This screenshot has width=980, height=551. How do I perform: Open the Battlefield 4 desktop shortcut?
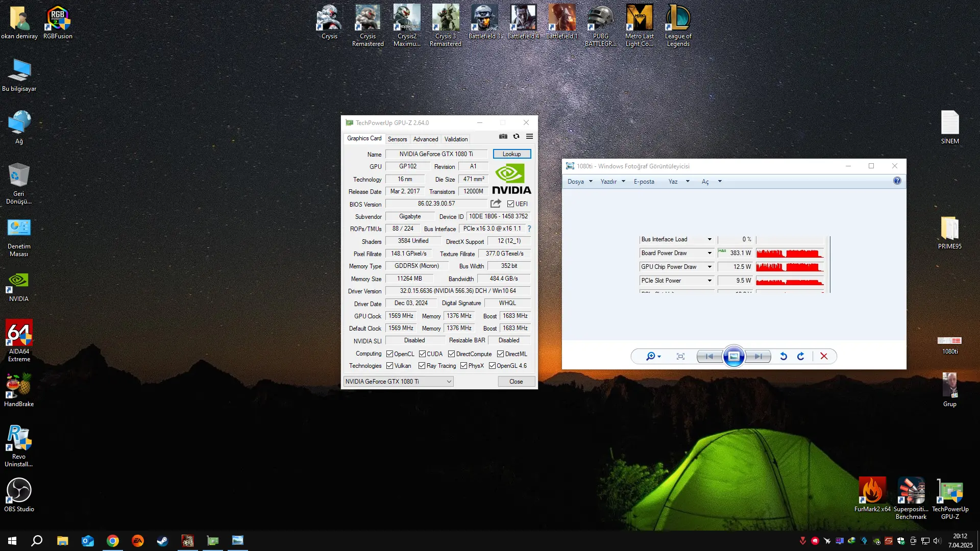click(x=523, y=22)
